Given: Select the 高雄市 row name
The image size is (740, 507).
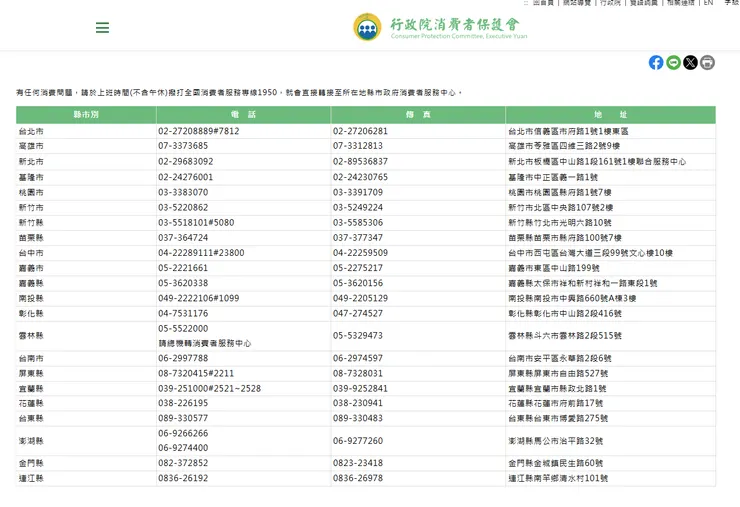Looking at the screenshot, I should 31,146.
